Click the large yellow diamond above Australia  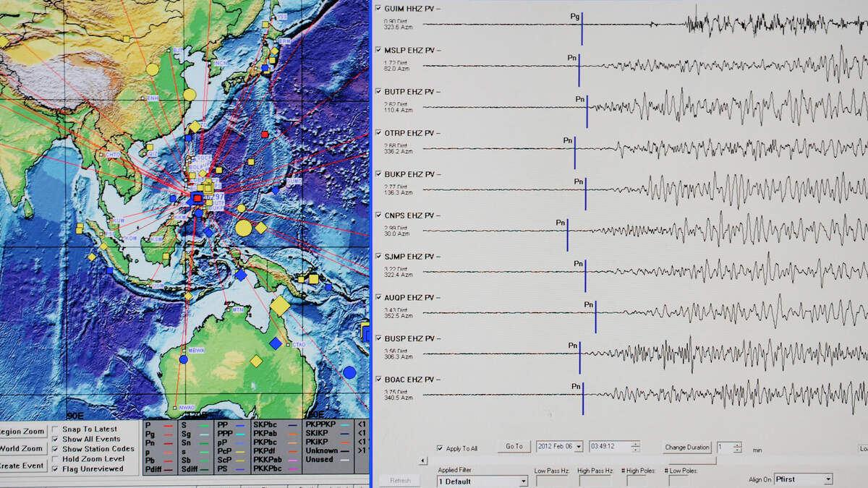click(x=280, y=307)
